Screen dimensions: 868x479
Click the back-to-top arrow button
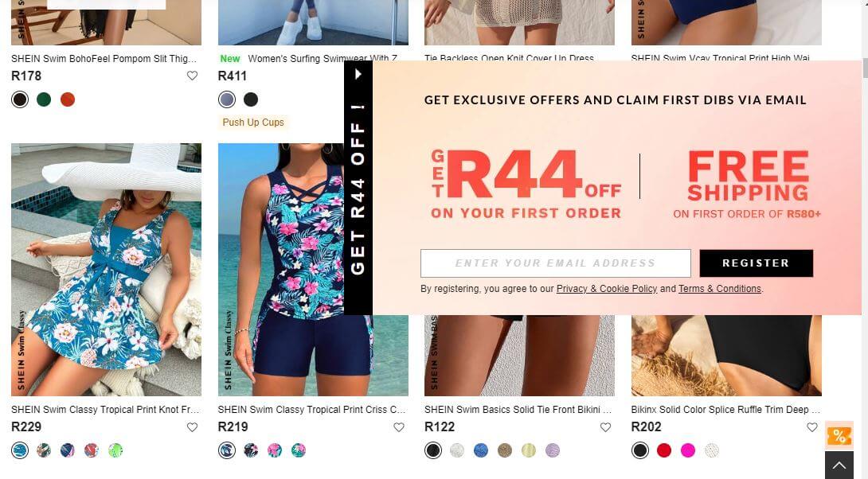point(839,465)
